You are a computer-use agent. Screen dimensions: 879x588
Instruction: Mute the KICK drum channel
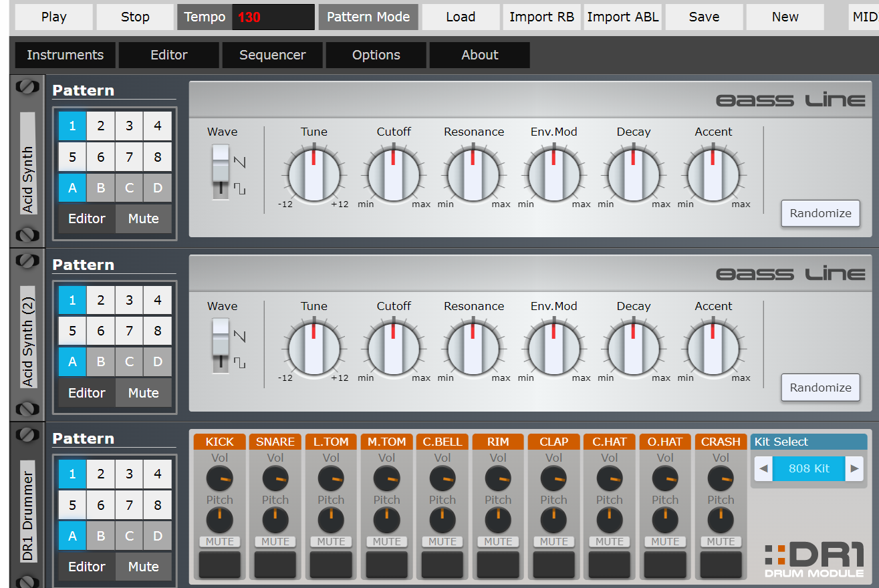(x=220, y=542)
